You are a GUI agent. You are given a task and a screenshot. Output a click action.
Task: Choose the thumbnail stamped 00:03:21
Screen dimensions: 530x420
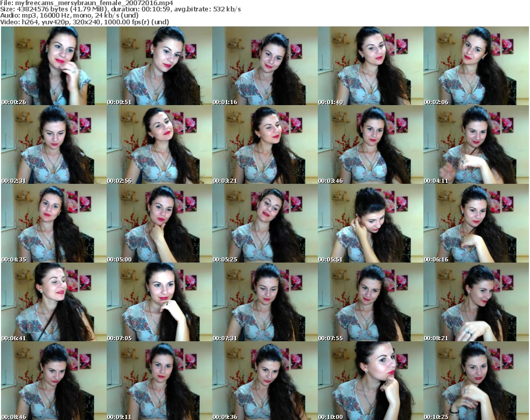[265, 144]
